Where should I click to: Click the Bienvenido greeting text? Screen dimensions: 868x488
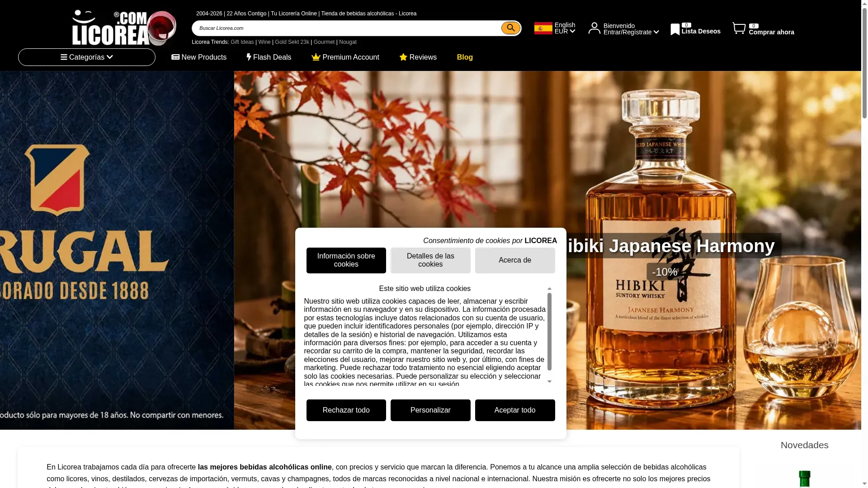point(619,26)
